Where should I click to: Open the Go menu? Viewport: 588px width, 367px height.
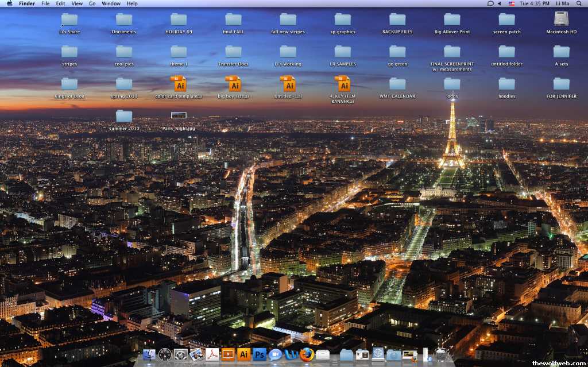[92, 3]
